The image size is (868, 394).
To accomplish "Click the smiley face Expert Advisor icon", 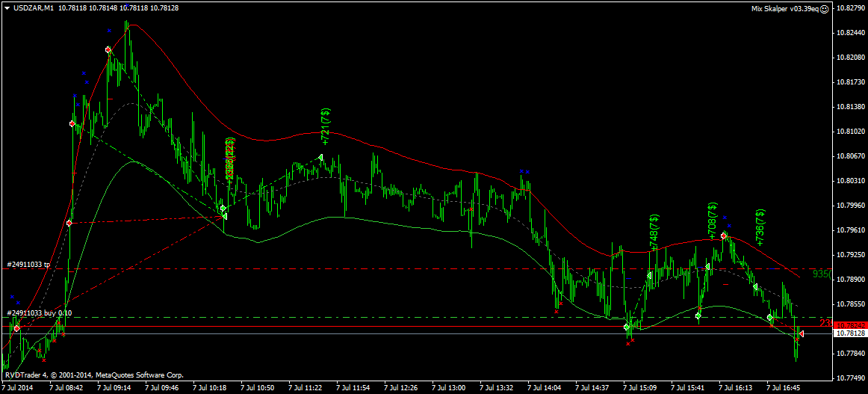I will click(x=825, y=9).
